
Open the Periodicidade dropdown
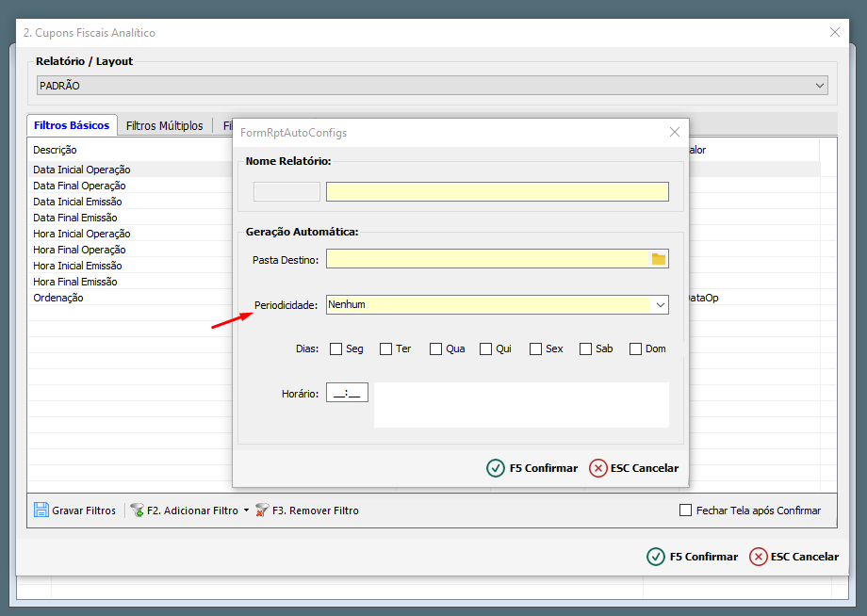[660, 305]
